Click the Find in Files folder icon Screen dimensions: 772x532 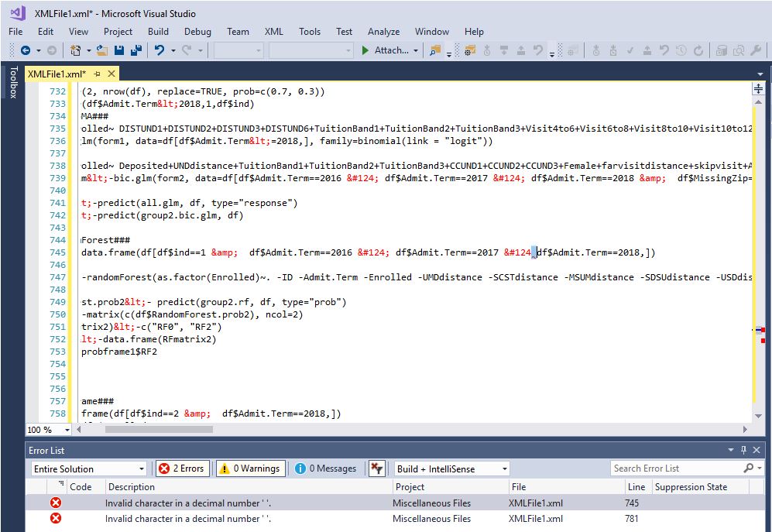pos(434,50)
